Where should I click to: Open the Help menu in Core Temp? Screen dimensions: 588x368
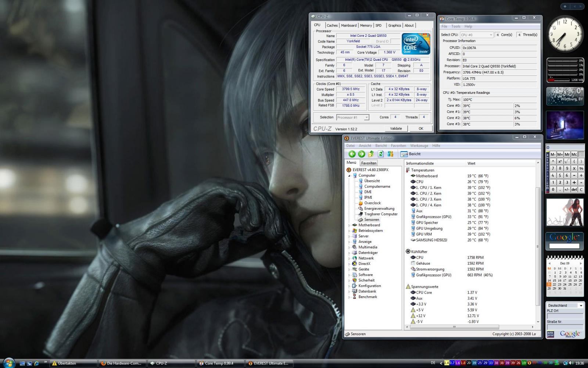coord(468,26)
